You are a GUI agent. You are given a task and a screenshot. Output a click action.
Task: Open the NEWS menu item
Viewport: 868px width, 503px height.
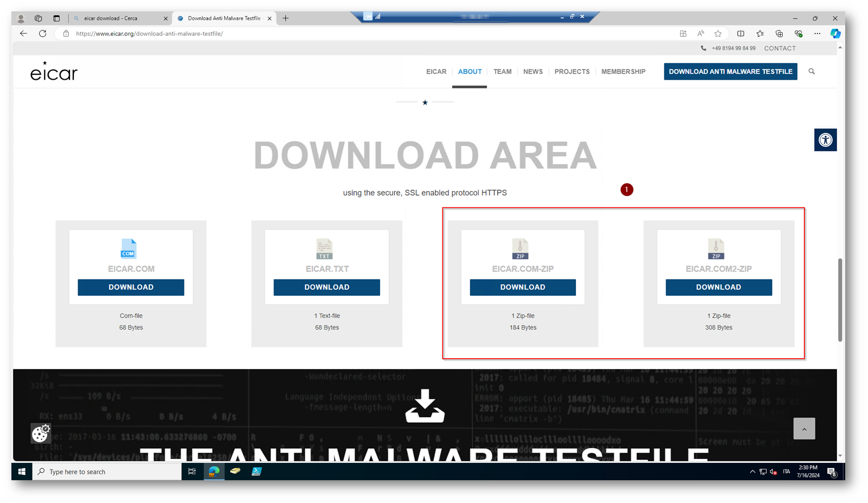tap(533, 72)
